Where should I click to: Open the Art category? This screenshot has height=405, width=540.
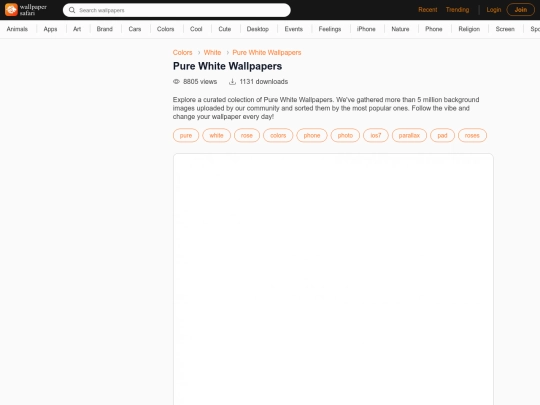pos(77,29)
